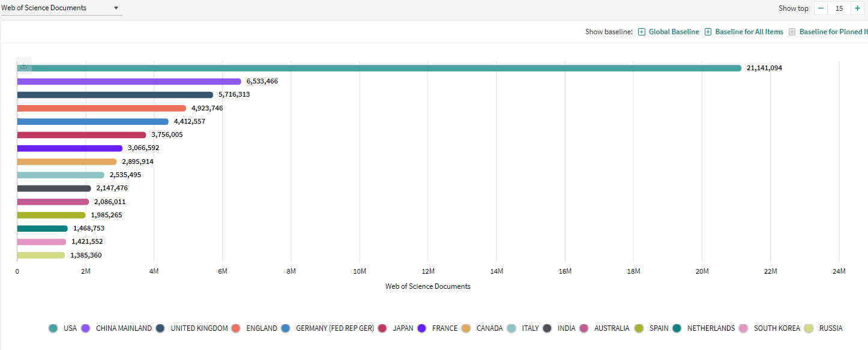Select the USA bar with 21,141,094 documents
Image resolution: width=868 pixels, height=350 pixels.
[379, 68]
